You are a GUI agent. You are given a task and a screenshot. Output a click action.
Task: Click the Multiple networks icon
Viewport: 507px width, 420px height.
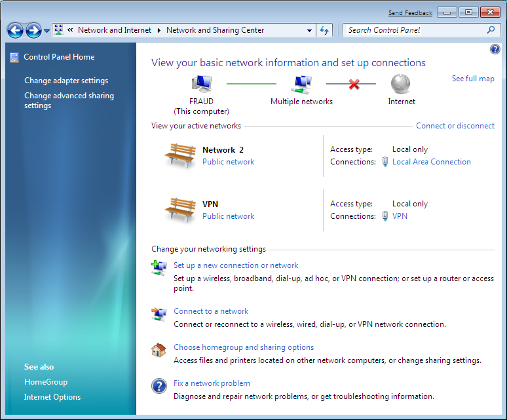pyautogui.click(x=301, y=85)
